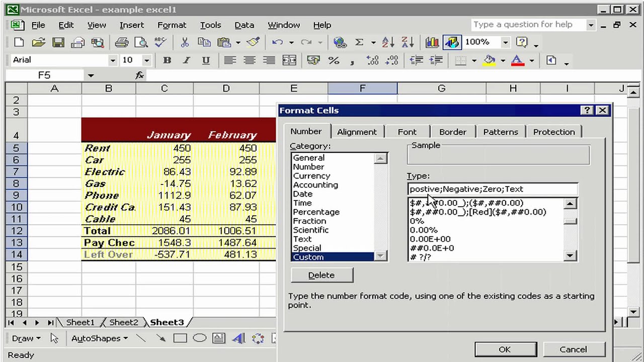
Task: Center align cell text
Action: pyautogui.click(x=250, y=60)
